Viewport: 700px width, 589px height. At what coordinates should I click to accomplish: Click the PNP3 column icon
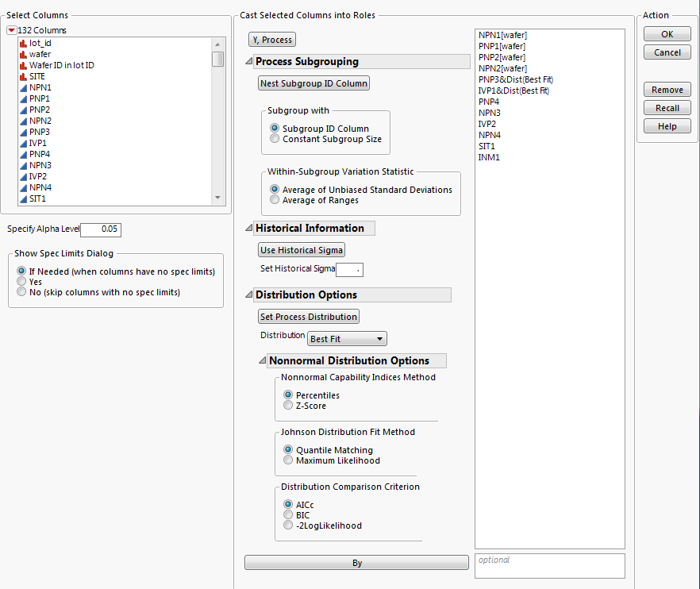[23, 132]
